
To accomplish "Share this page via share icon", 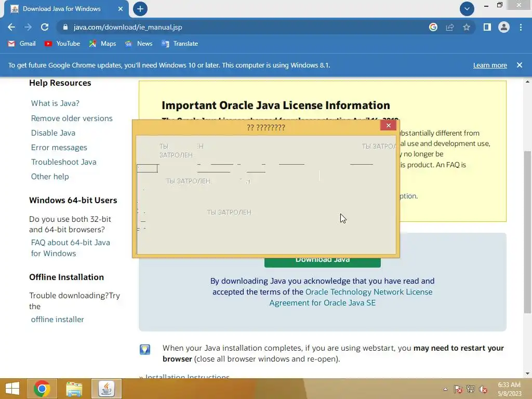I will [x=450, y=27].
